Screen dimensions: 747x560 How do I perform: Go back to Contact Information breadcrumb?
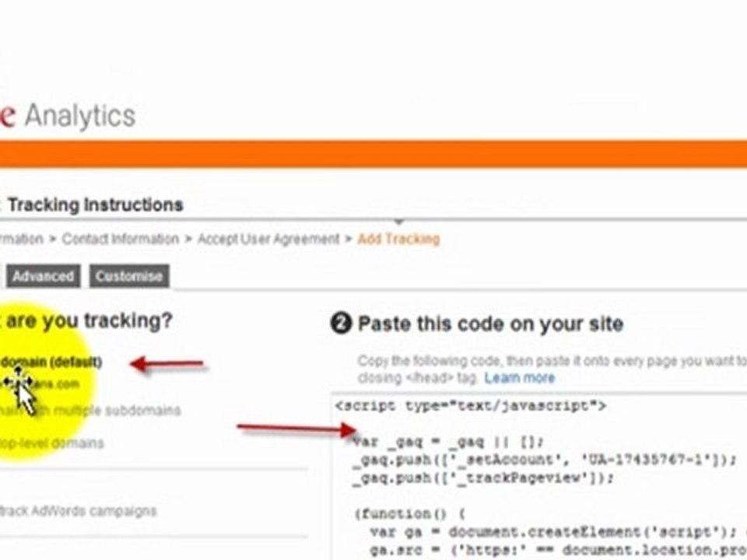pos(120,239)
